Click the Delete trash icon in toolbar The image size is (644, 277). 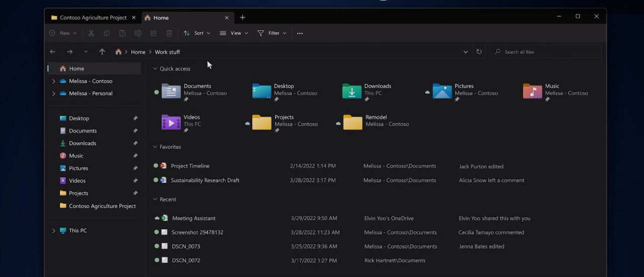(169, 33)
